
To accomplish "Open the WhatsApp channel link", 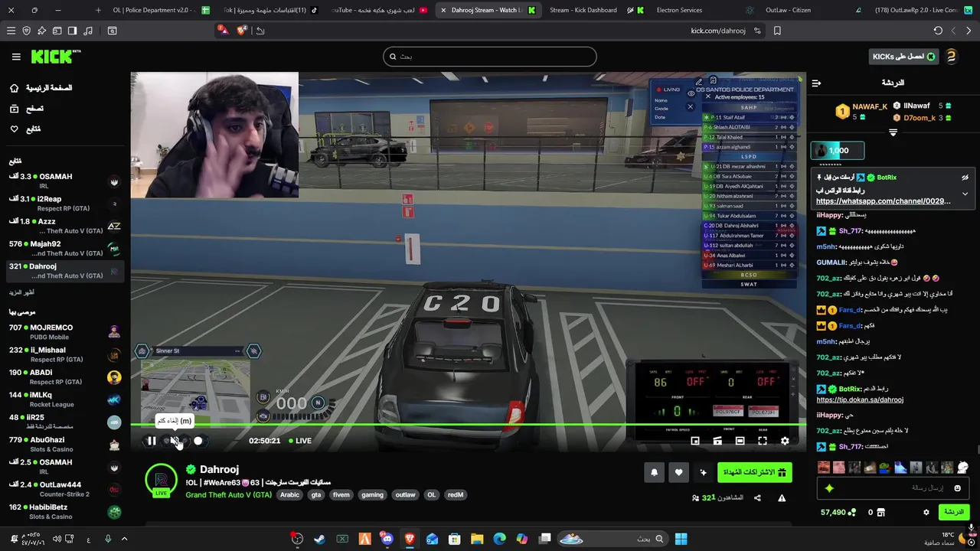I will click(x=883, y=201).
